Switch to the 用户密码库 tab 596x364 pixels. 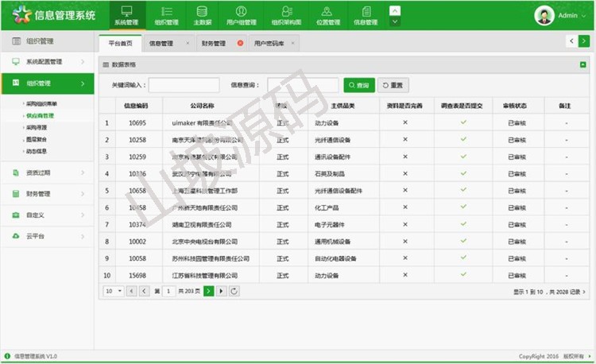click(269, 43)
